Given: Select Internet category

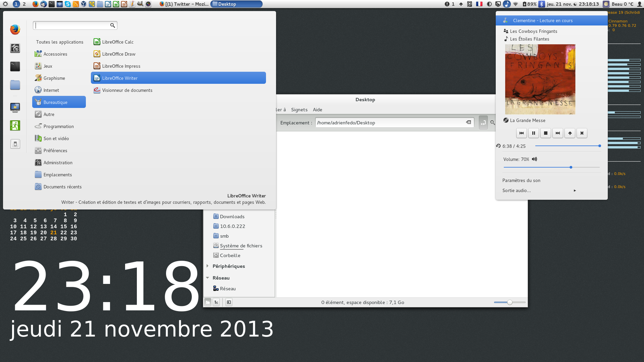Looking at the screenshot, I should [x=59, y=90].
